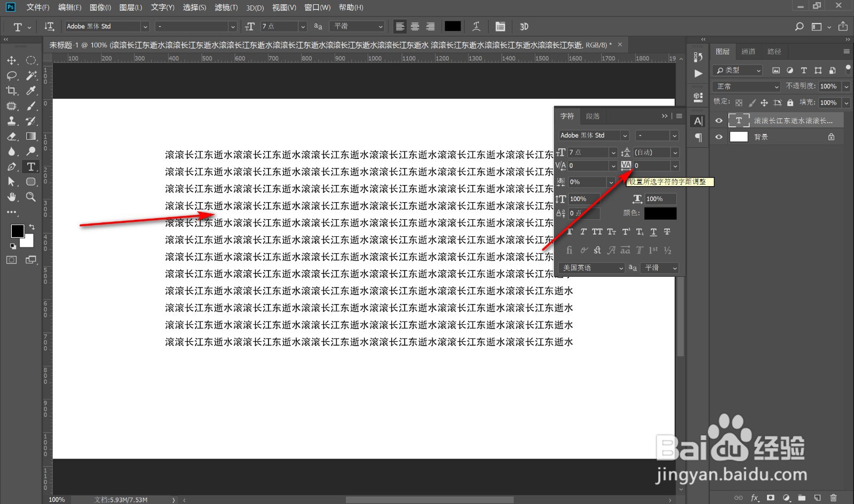Click the tracking value input field
854x504 pixels.
point(651,166)
